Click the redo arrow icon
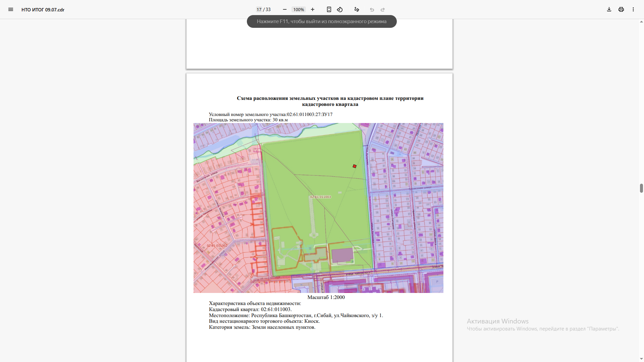This screenshot has width=644, height=362. point(383,9)
